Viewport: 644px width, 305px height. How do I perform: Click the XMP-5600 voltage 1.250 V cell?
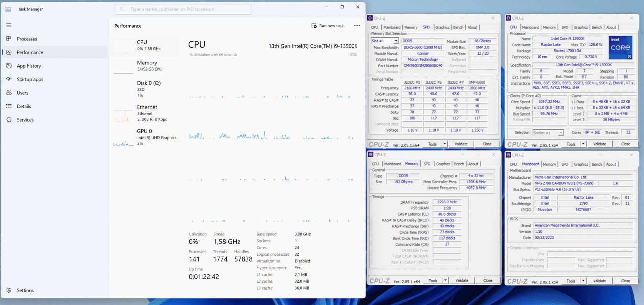pyautogui.click(x=477, y=130)
